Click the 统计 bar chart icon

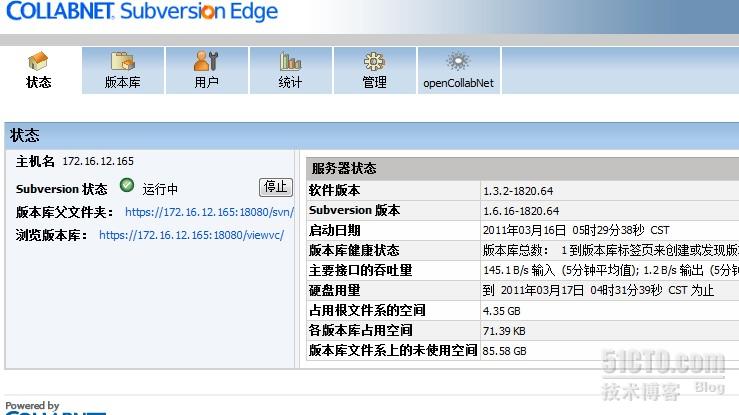point(290,61)
